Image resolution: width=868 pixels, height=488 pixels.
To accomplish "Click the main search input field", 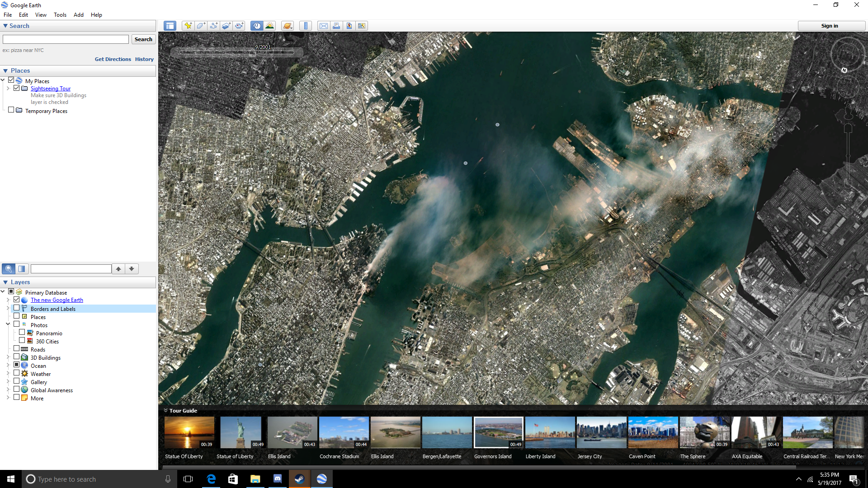I will click(66, 40).
